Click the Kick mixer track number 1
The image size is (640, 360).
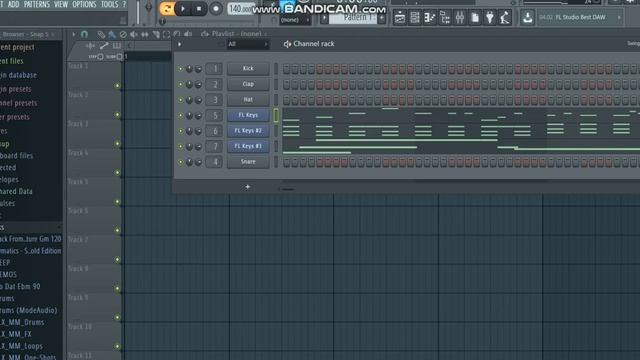pyautogui.click(x=214, y=69)
